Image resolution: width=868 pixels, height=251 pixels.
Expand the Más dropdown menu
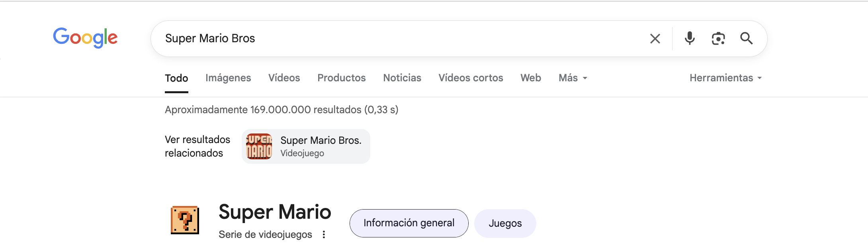pyautogui.click(x=573, y=78)
